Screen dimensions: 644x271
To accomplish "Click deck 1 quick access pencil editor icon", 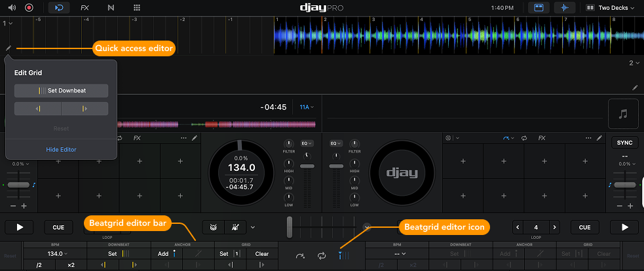I will point(9,48).
